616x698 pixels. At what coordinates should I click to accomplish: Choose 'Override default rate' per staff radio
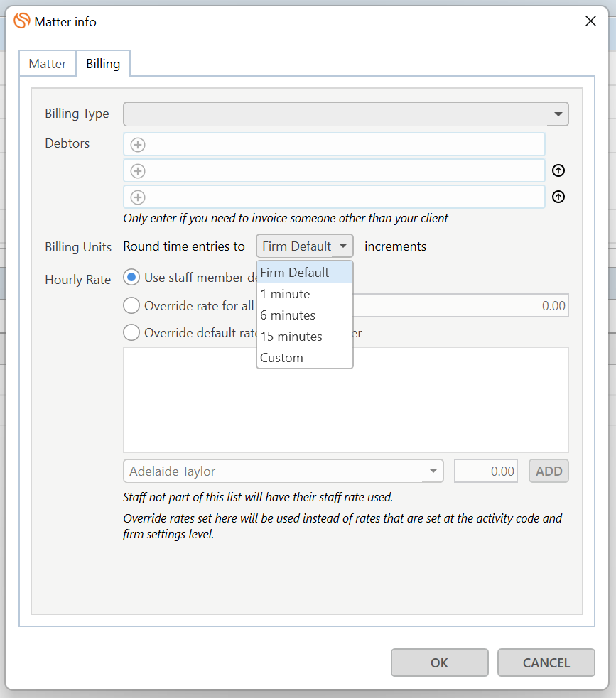point(131,332)
